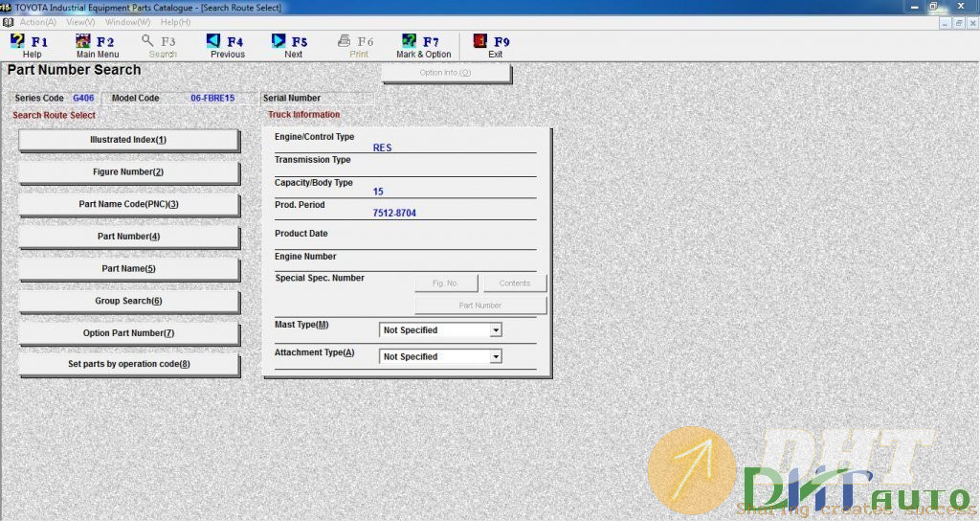This screenshot has width=980, height=521.
Task: Pick Part Name Code(PNC)(3) route
Action: 128,205
